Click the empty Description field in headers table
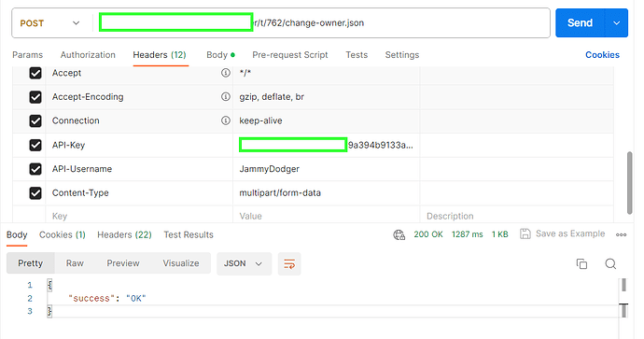The image size is (644, 339). 517,216
